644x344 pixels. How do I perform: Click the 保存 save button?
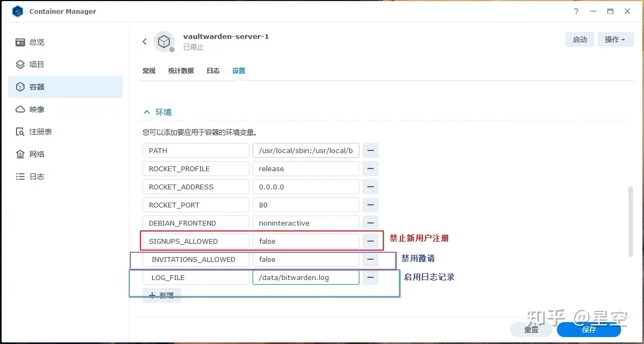pos(588,330)
